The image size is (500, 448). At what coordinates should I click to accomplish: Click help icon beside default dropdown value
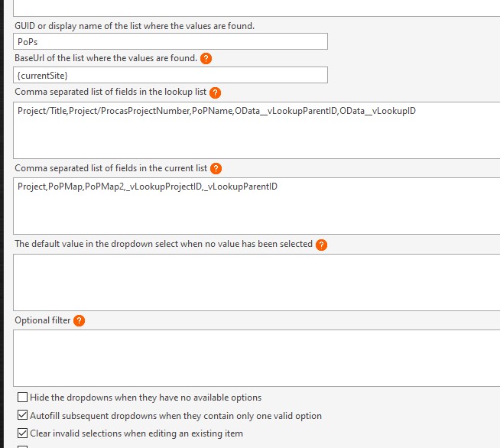click(321, 245)
